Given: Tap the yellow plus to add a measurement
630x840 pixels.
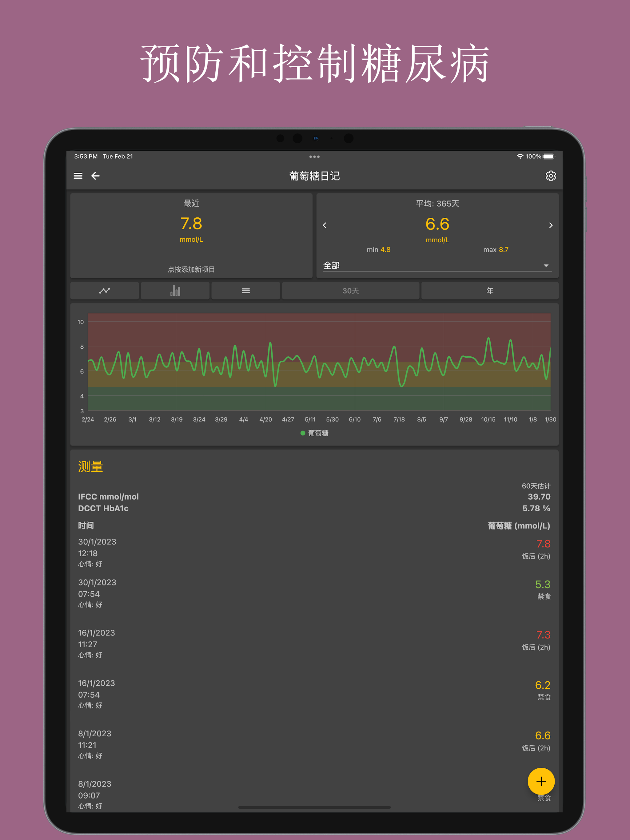Looking at the screenshot, I should [x=541, y=782].
